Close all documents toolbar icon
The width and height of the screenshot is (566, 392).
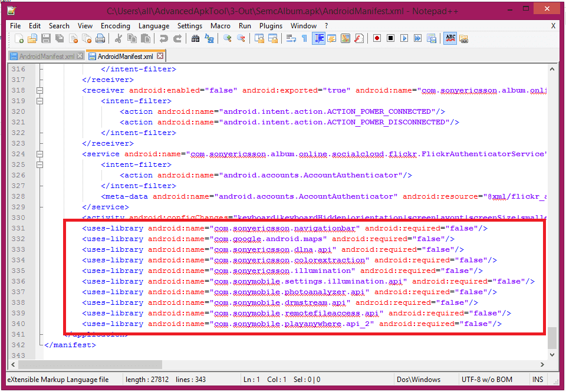click(x=87, y=38)
